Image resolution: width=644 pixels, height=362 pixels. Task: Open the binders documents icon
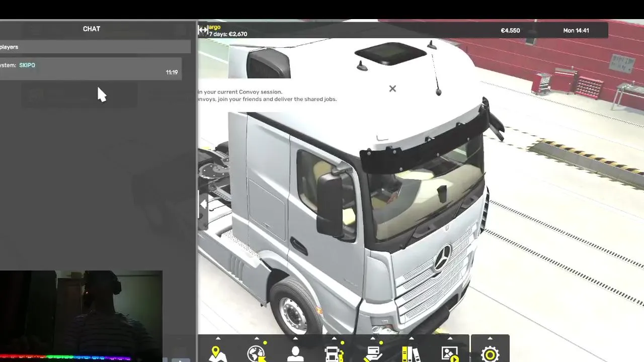coord(411,354)
